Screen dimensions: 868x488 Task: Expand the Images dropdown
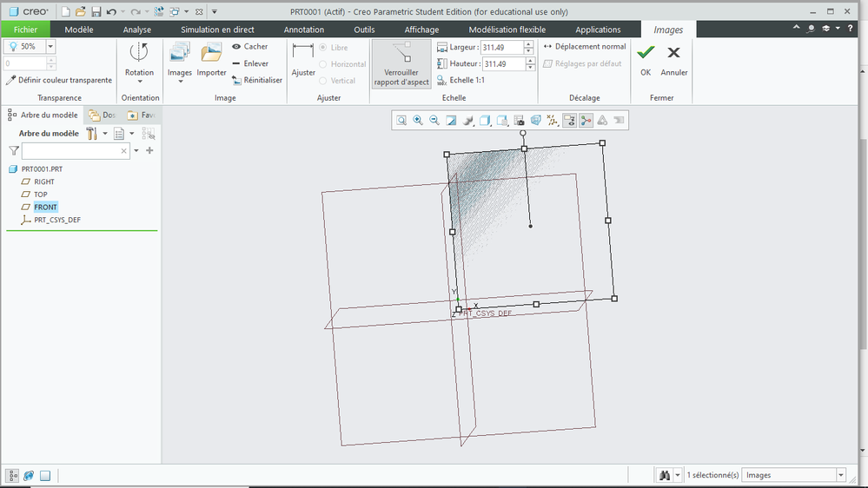coord(180,82)
